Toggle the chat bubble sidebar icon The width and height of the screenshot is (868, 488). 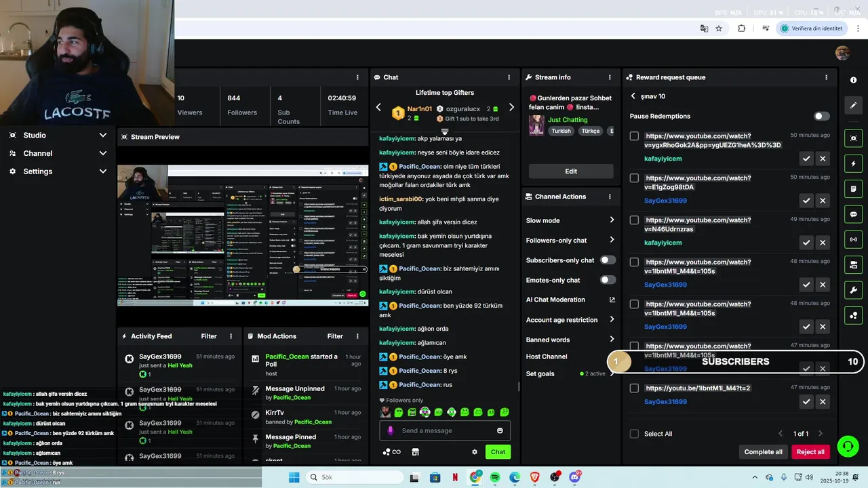pyautogui.click(x=853, y=214)
